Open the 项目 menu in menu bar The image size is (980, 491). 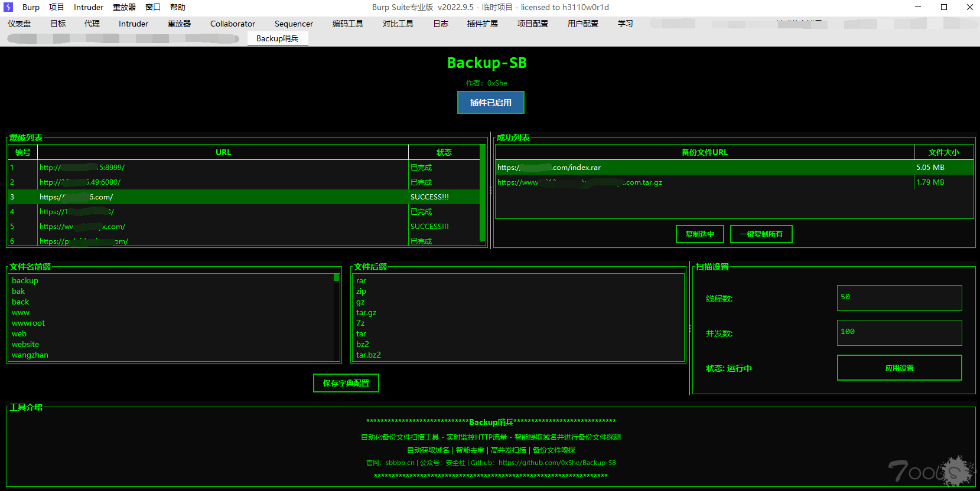(x=56, y=7)
